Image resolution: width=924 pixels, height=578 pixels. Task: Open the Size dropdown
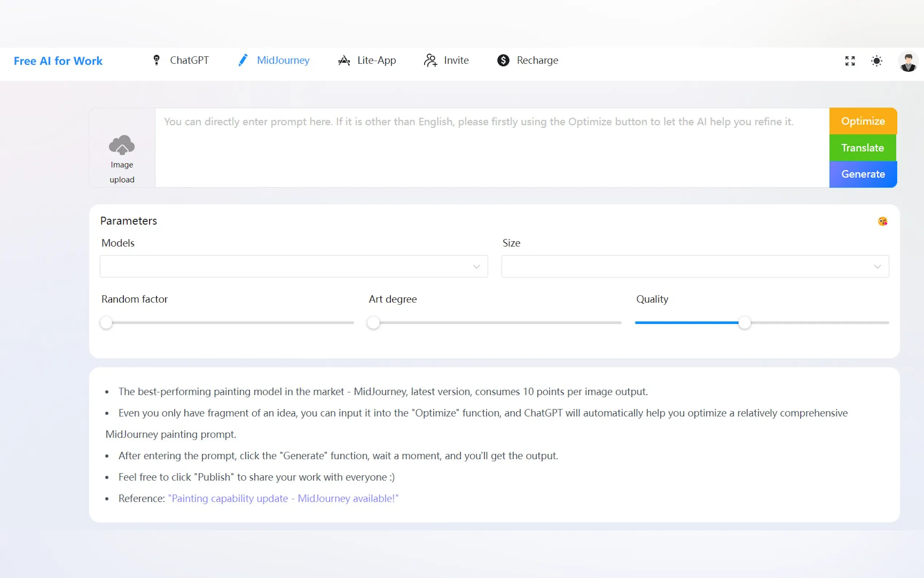click(x=695, y=266)
